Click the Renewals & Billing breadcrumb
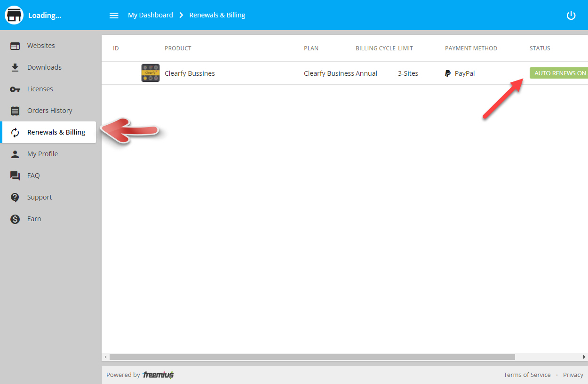 (217, 15)
